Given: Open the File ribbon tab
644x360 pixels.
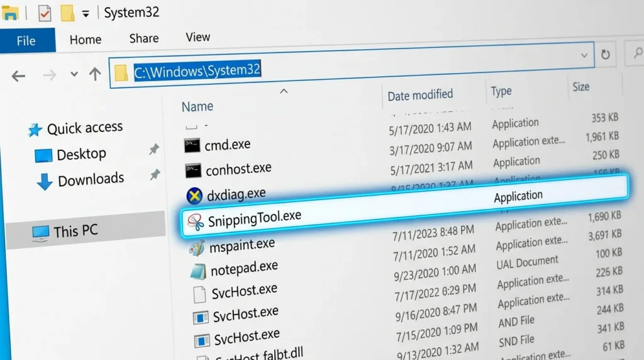Looking at the screenshot, I should 26,41.
